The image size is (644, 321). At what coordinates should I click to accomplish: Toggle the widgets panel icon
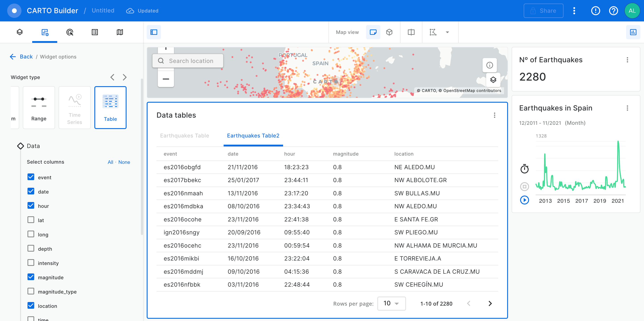pos(633,32)
